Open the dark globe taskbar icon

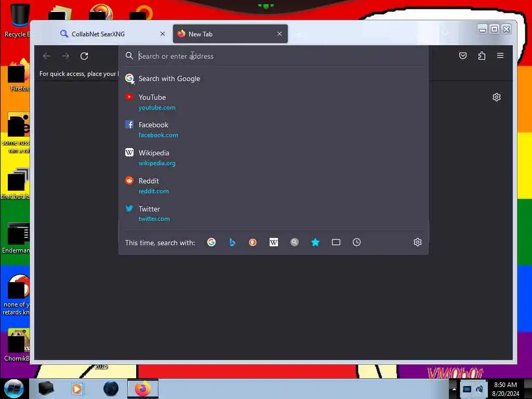tap(111, 389)
